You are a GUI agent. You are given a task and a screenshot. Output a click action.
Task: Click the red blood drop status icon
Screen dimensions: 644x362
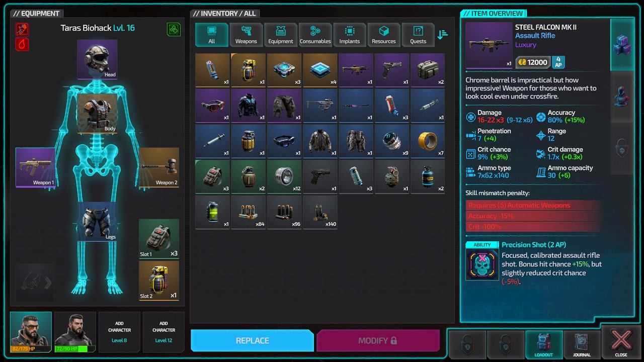coord(22,44)
